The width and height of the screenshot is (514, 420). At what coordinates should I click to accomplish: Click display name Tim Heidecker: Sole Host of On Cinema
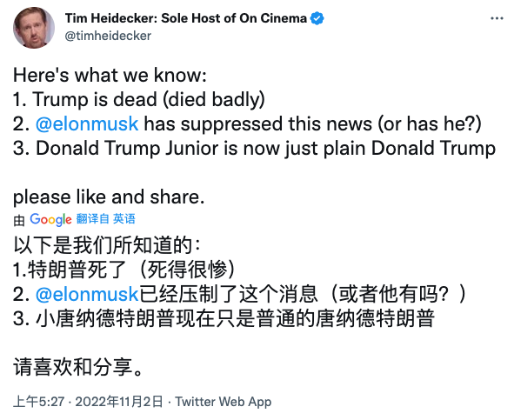(185, 18)
